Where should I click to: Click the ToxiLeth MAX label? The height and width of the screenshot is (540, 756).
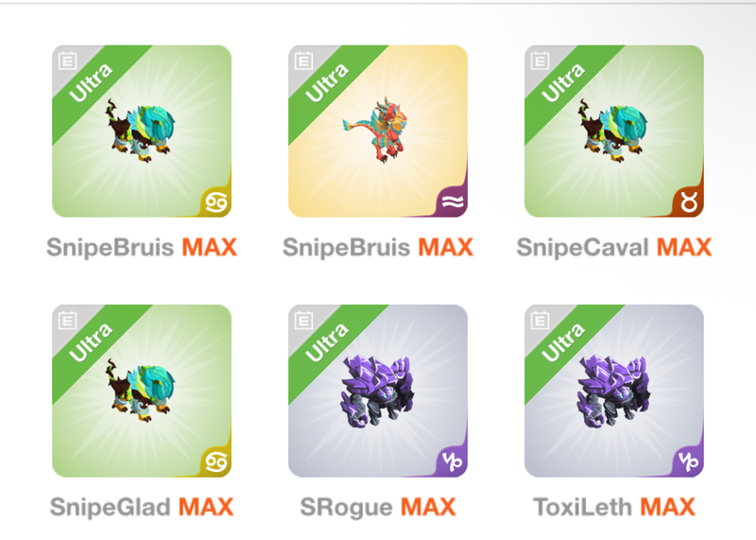tap(614, 507)
